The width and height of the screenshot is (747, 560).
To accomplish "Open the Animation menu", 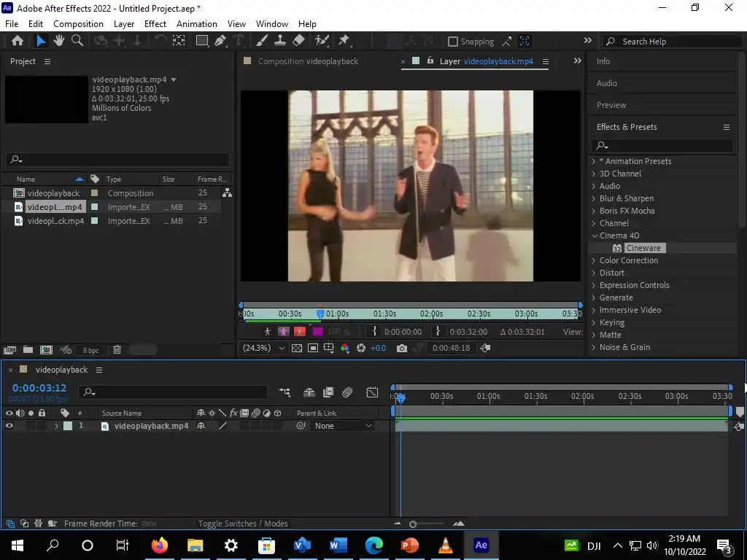I will click(197, 24).
